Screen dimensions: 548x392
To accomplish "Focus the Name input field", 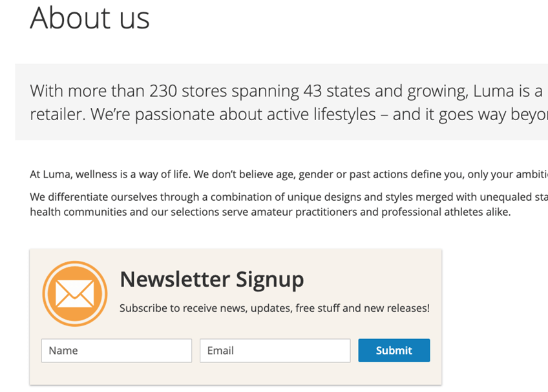I will click(x=116, y=351).
